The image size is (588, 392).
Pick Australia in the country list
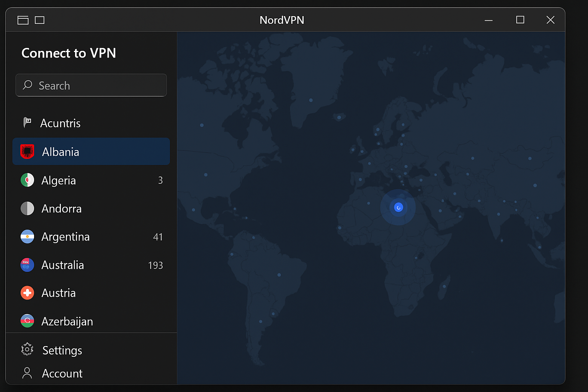(x=91, y=265)
